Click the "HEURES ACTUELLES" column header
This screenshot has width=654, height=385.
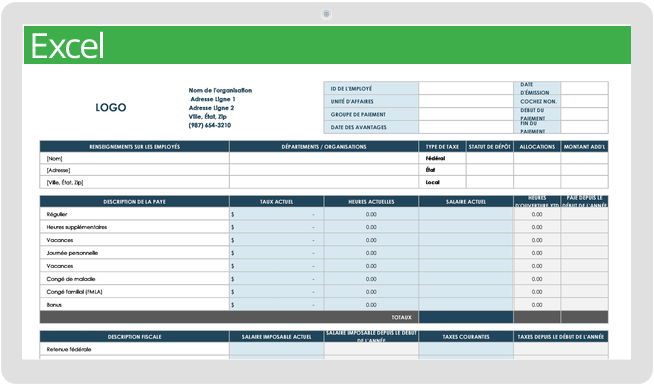point(371,202)
